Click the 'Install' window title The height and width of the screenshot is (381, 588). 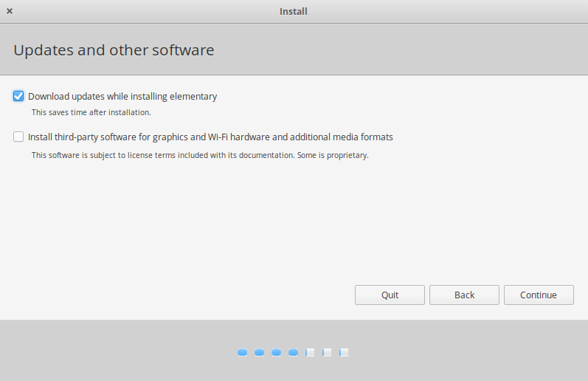[293, 12]
